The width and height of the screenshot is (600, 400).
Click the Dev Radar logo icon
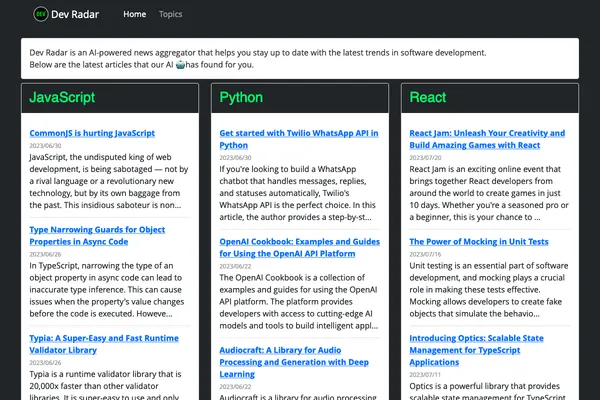pos(40,15)
